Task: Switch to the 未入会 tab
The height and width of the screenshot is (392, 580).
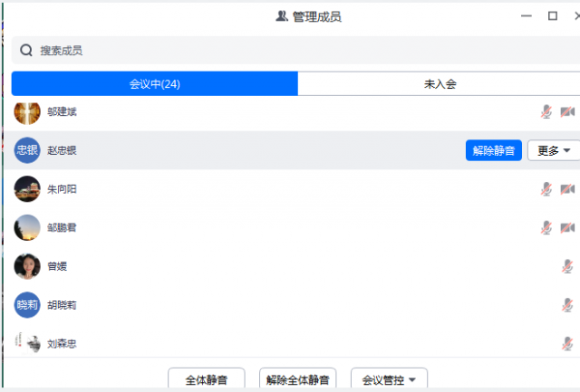Action: coord(440,84)
